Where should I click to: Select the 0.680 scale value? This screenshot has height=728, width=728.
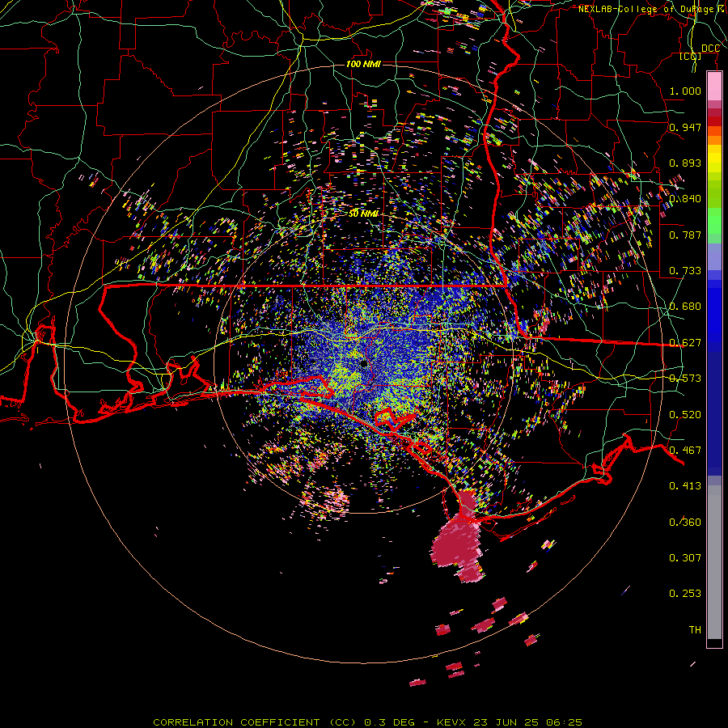coord(685,307)
